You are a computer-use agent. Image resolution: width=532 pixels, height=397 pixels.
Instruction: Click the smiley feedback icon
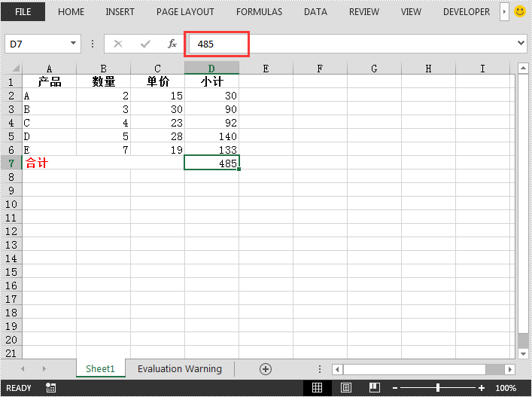(519, 11)
